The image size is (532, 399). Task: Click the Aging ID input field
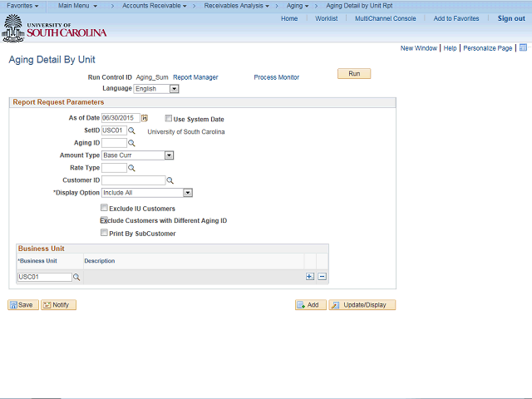(x=115, y=143)
